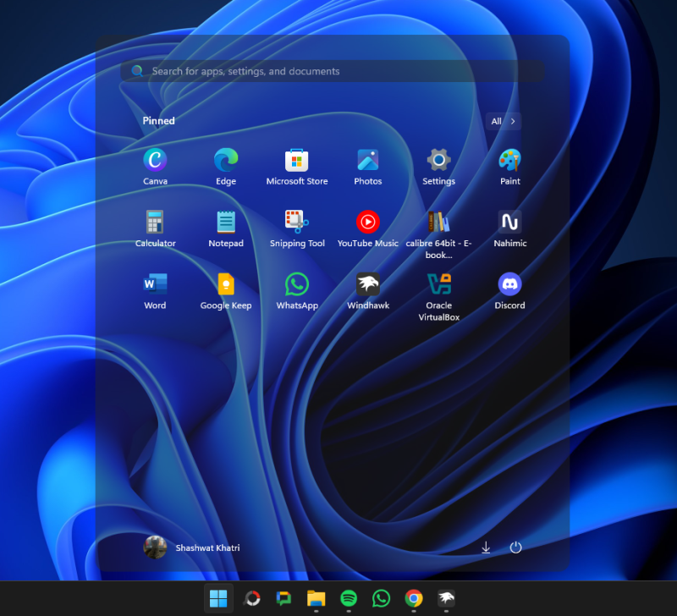Image resolution: width=677 pixels, height=616 pixels.
Task: Launch calibre 64bit E-book manager
Action: coord(438,223)
